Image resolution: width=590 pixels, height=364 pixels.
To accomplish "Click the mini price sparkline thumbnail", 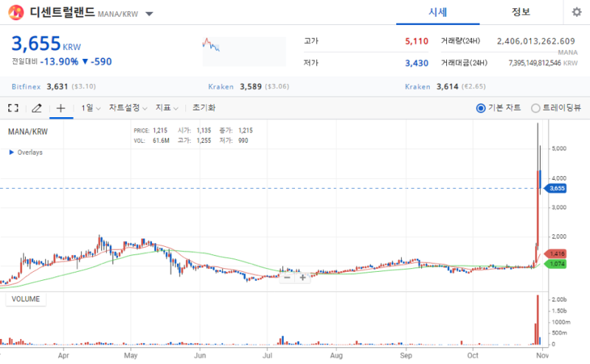I will point(244,52).
